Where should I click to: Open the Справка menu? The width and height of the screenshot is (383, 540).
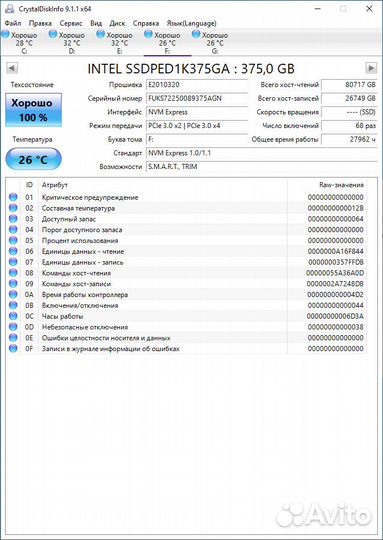[x=146, y=23]
